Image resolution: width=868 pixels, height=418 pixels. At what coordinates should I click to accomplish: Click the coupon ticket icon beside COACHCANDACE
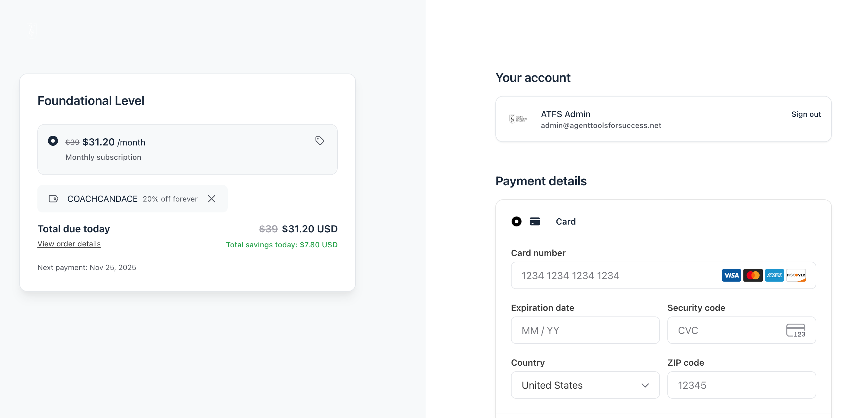(x=54, y=199)
